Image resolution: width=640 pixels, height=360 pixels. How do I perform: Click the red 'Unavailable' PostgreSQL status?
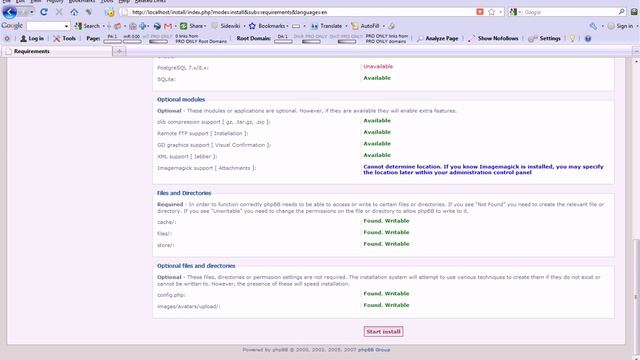[378, 67]
